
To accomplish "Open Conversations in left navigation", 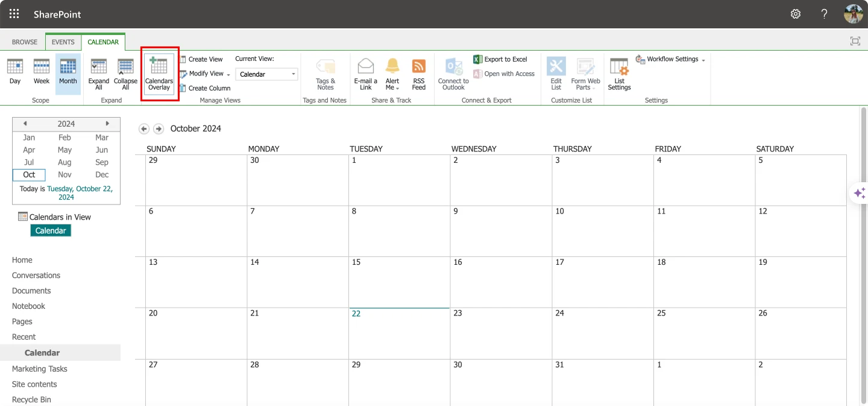I will click(x=36, y=275).
